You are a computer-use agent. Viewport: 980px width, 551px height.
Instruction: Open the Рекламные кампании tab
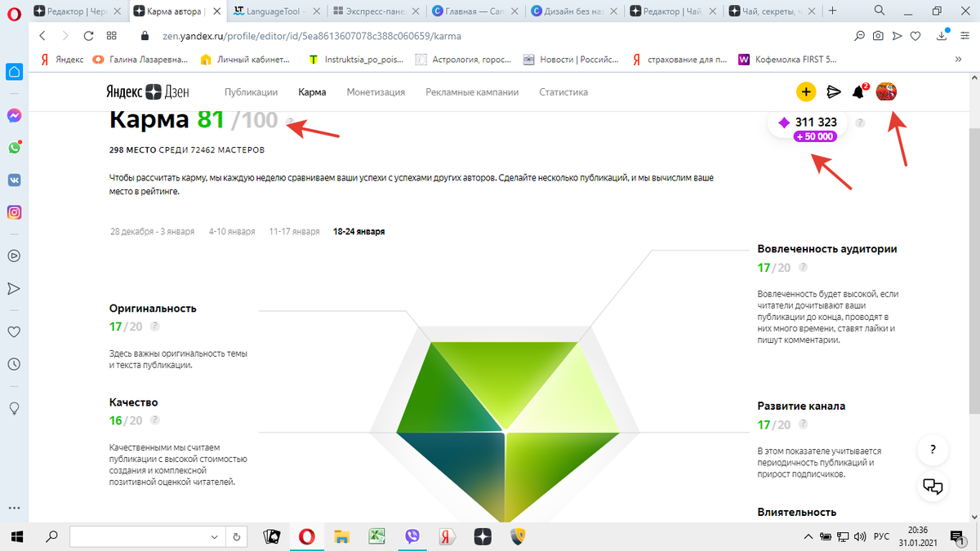pyautogui.click(x=472, y=92)
